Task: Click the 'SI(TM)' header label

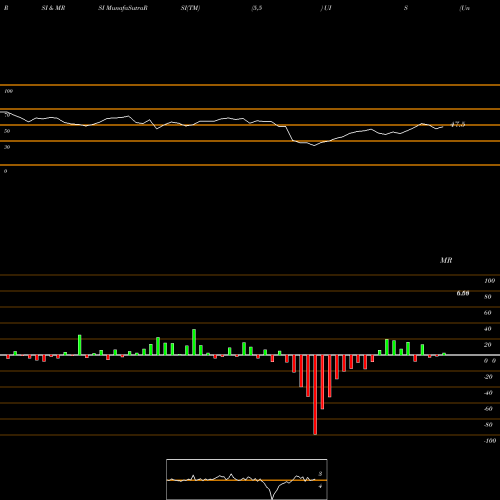Action: (x=190, y=8)
